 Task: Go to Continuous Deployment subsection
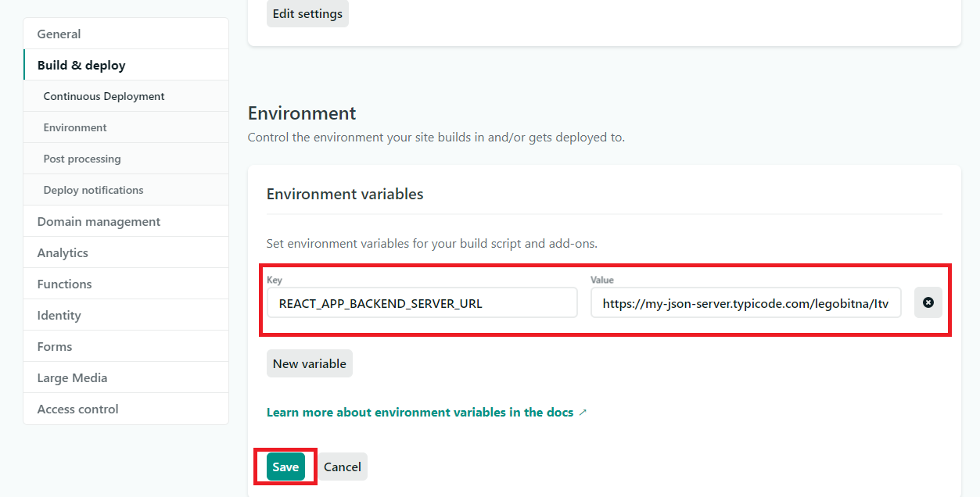pos(104,97)
